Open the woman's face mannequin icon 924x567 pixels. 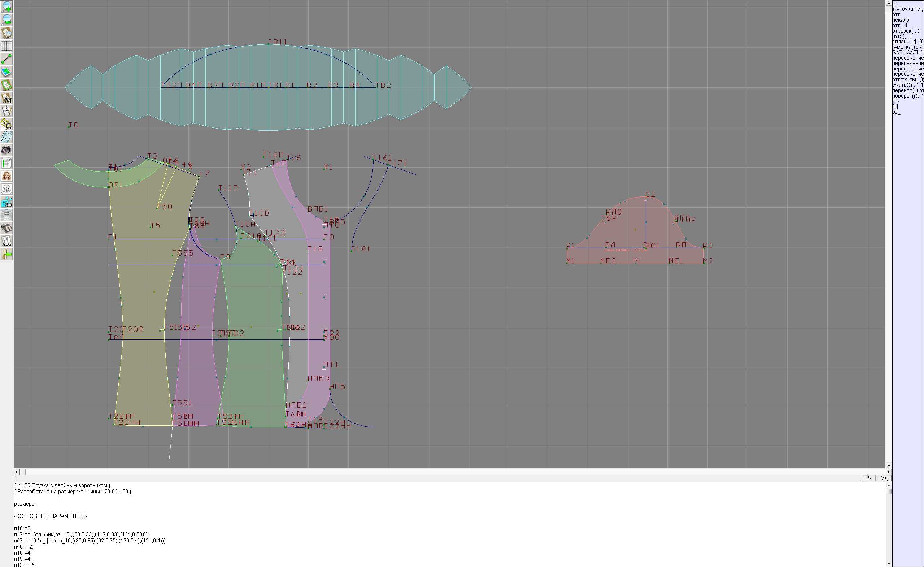[6, 176]
